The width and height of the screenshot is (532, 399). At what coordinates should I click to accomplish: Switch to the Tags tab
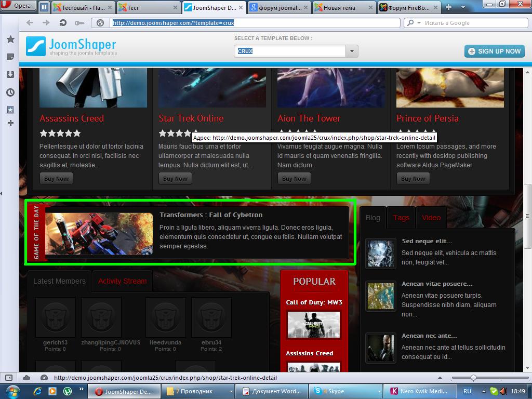(401, 218)
